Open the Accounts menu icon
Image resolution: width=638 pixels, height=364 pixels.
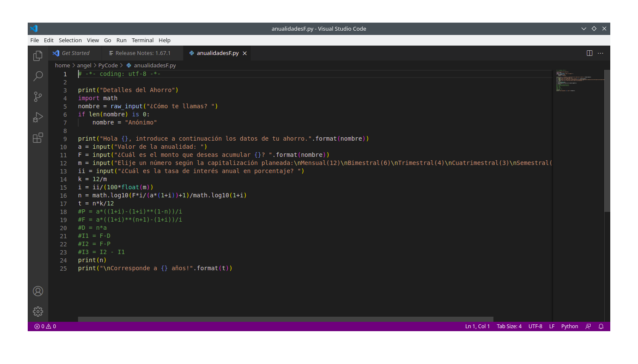[38, 291]
